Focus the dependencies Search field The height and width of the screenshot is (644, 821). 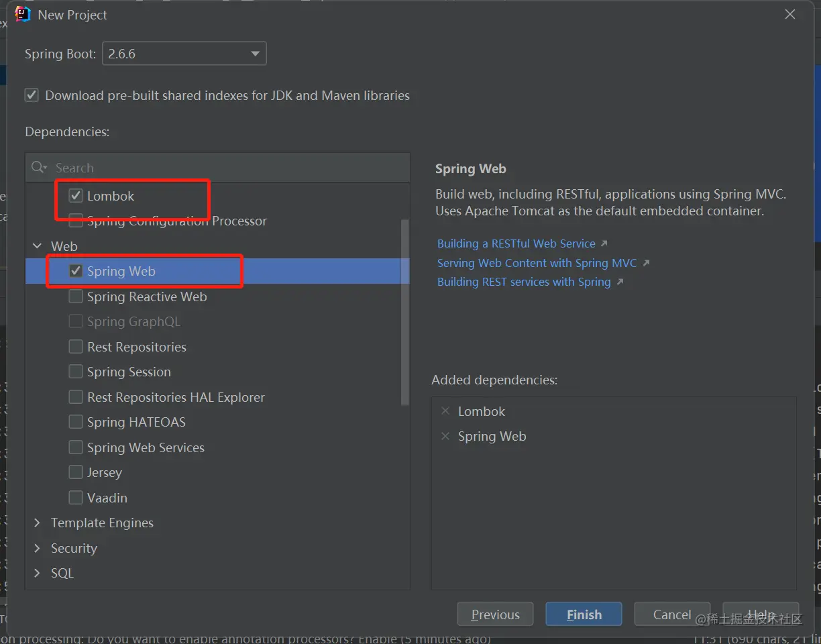(x=218, y=168)
